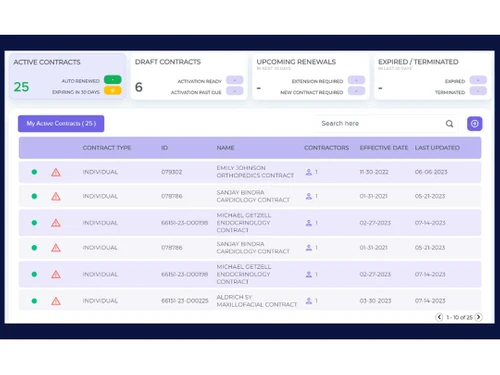500x375 pixels.
Task: Open Emily Johnson Orthopedics Contract name
Action: point(255,172)
